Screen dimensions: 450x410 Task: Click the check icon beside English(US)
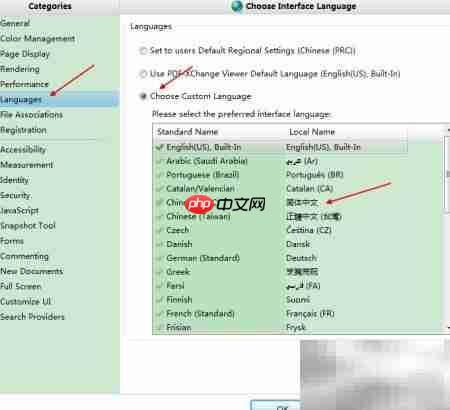point(160,147)
